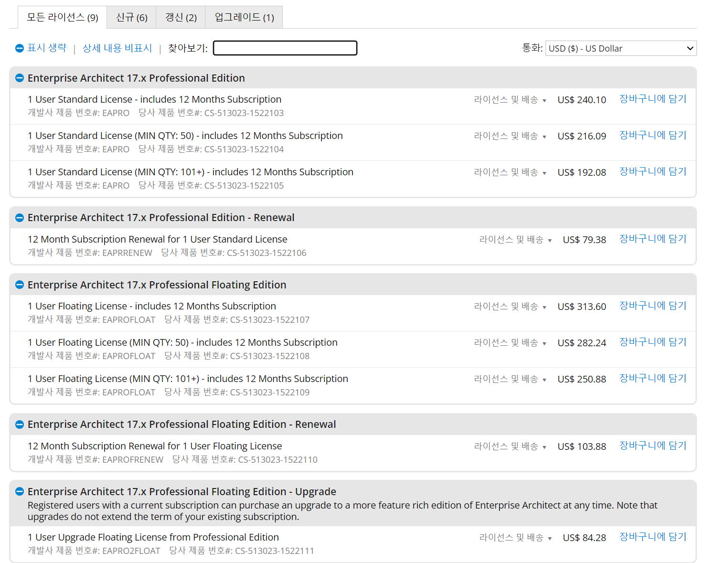Collapse Professional Floating Edition section icon
The image size is (728, 563).
pyautogui.click(x=20, y=285)
